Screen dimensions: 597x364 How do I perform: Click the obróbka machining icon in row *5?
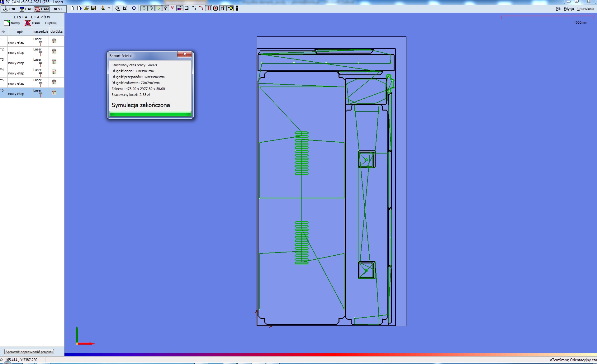pyautogui.click(x=54, y=82)
